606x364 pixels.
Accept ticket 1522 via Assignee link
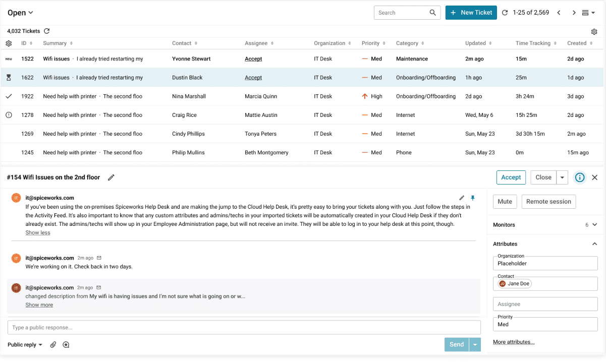click(x=253, y=59)
